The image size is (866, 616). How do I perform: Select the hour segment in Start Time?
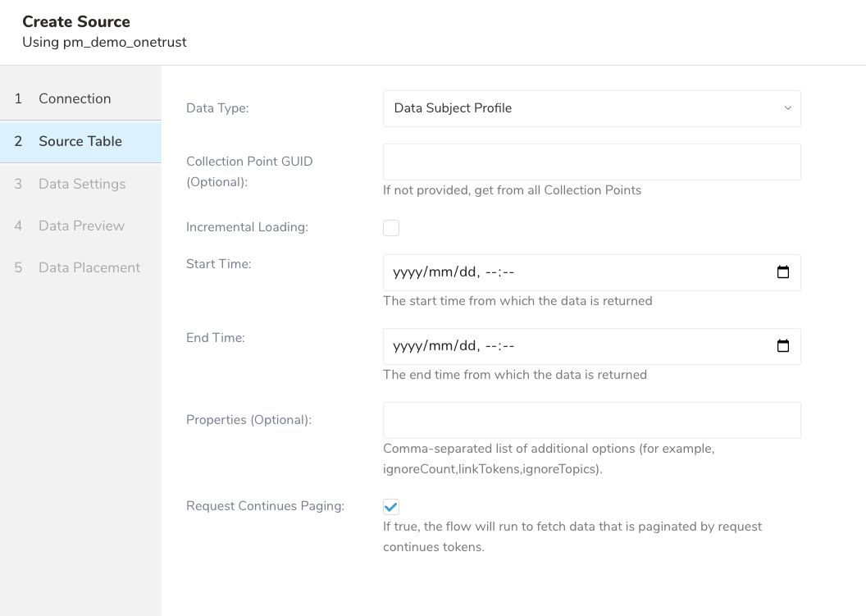491,272
